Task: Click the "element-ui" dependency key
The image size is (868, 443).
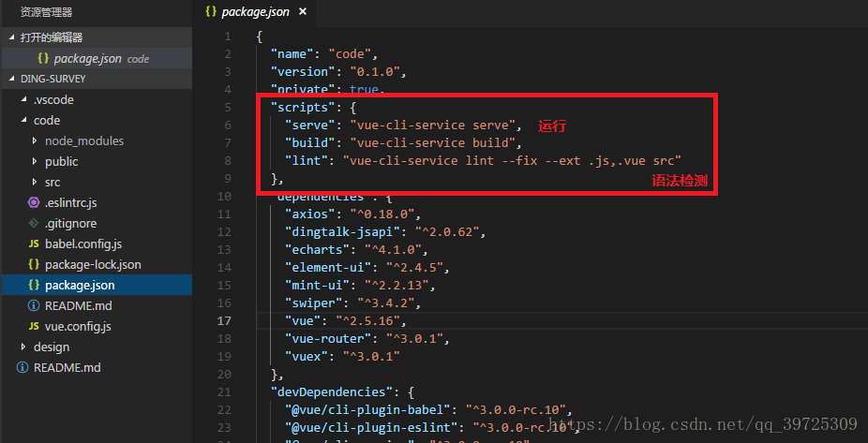Action: click(x=328, y=267)
